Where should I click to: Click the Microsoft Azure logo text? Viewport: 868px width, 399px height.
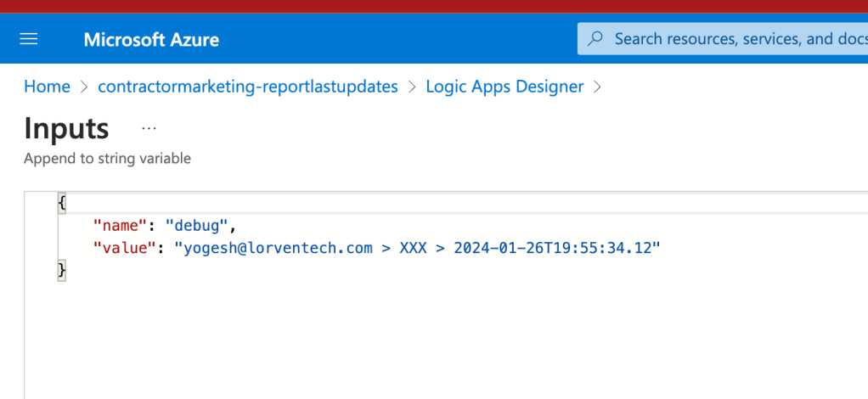tap(151, 39)
